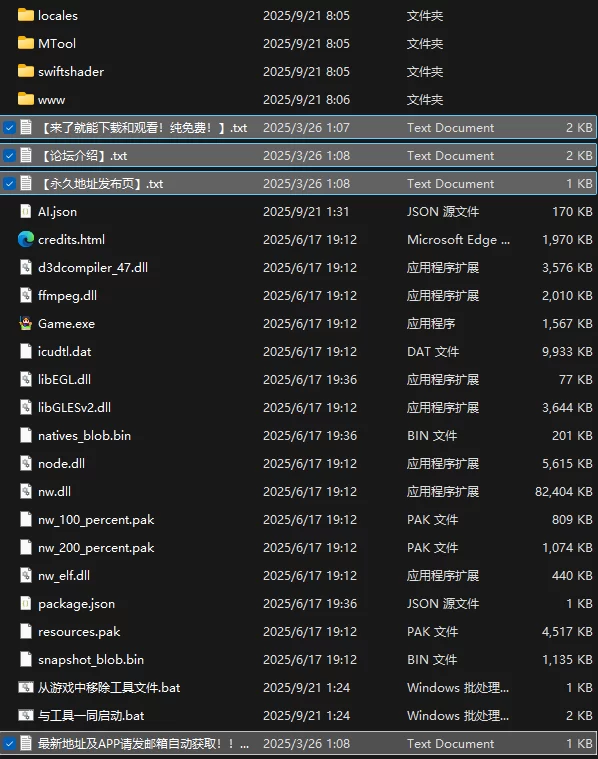Screen dimensions: 598x759
Task: Select the file name nw_elf.dll
Action: point(64,576)
